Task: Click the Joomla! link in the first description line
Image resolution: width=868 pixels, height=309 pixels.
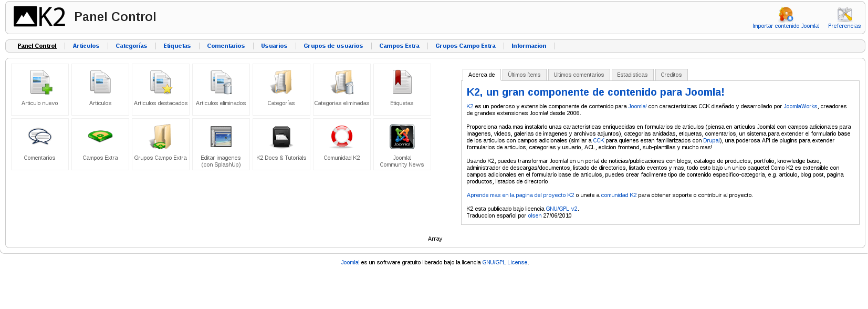Action: point(637,107)
